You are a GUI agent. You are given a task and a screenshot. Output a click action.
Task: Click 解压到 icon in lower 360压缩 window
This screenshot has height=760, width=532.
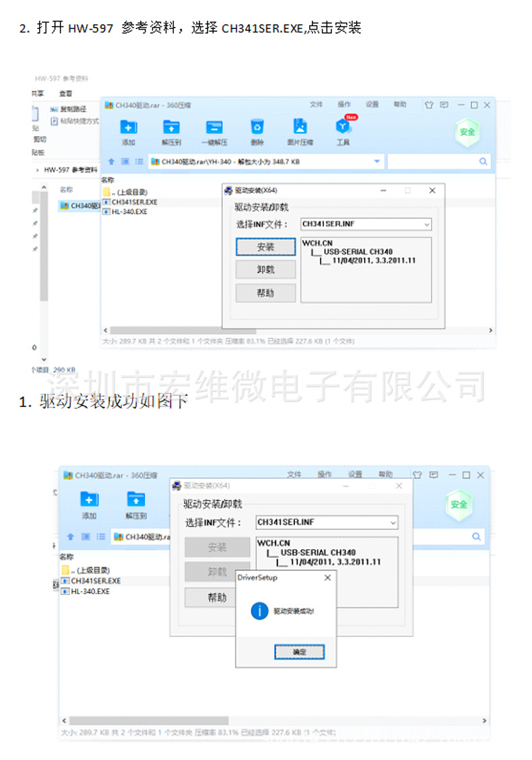[136, 499]
